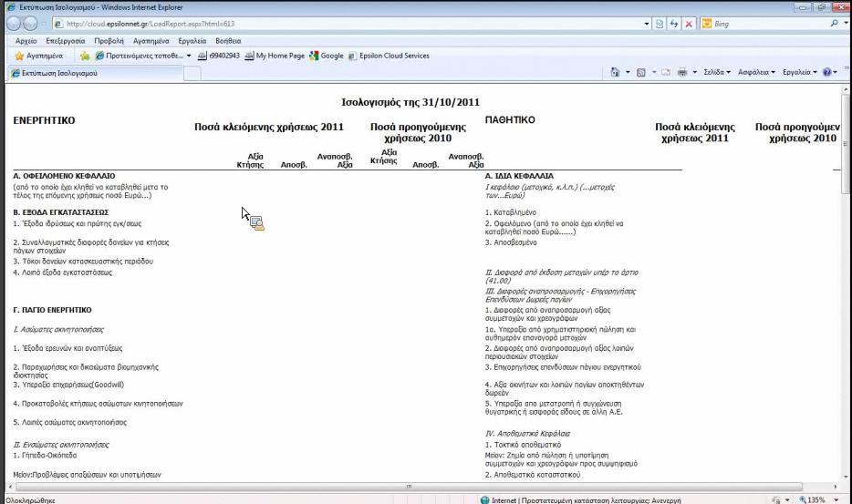
Task: Open a new blank tab
Action: 192,73
